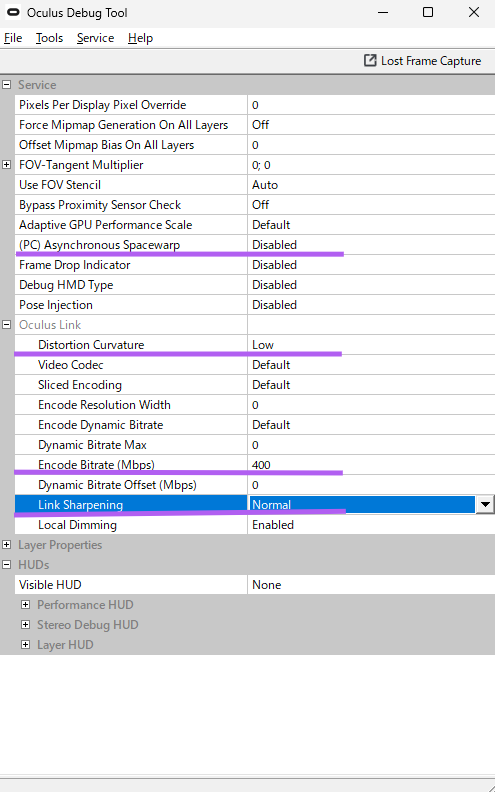Change Local Dimming Enabled value
The width and height of the screenshot is (495, 792).
(371, 525)
